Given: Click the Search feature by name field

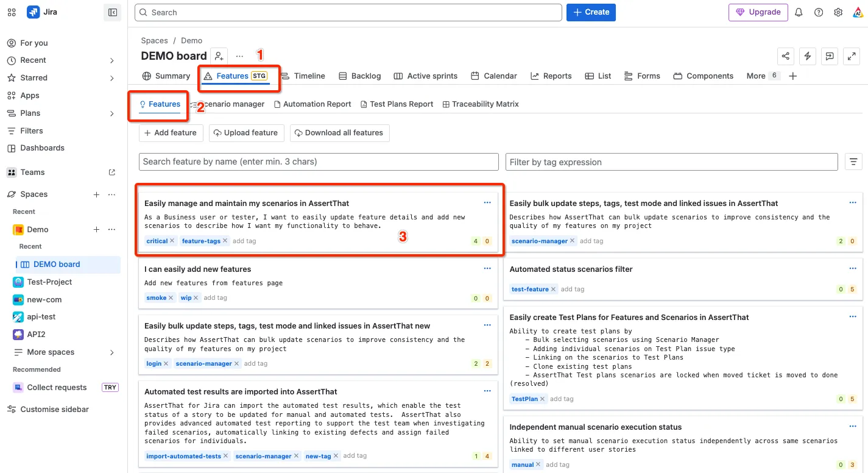Looking at the screenshot, I should (x=319, y=162).
